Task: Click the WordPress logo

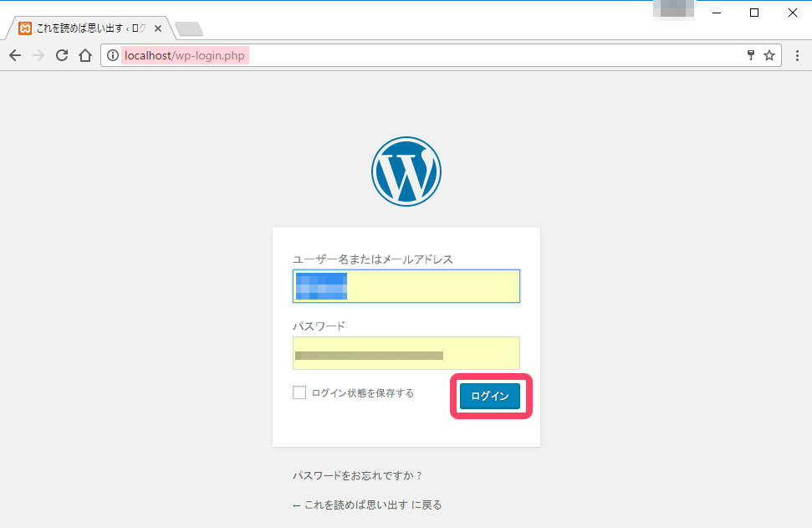Action: pyautogui.click(x=406, y=172)
